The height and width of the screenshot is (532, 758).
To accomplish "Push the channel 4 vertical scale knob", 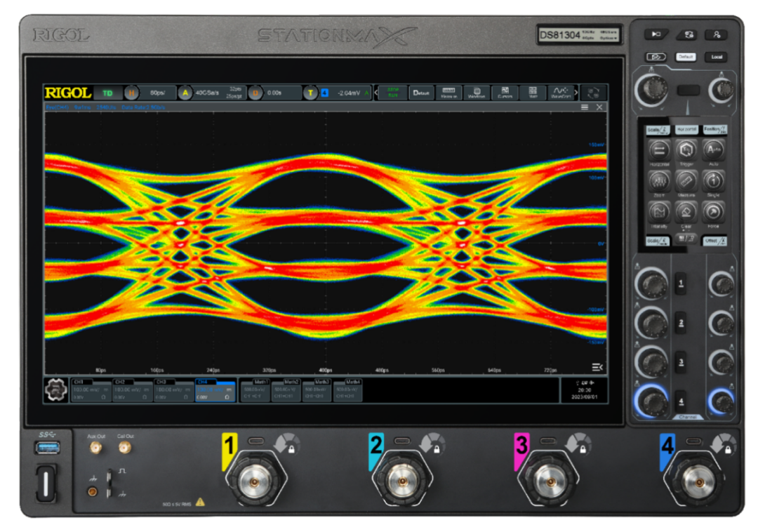I will click(x=651, y=401).
